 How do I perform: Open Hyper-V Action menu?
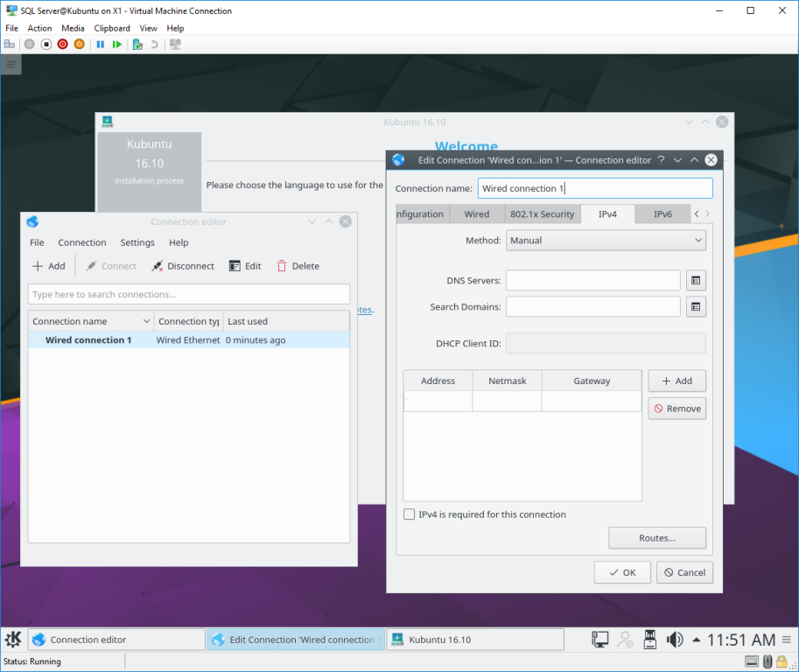pos(39,28)
